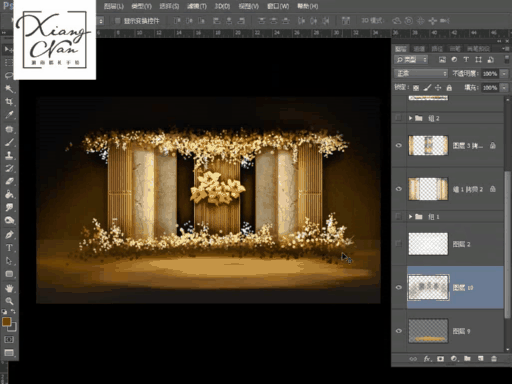The image size is (512, 384).
Task: Hide the 图层 3 拷贝 layer
Action: [x=398, y=145]
